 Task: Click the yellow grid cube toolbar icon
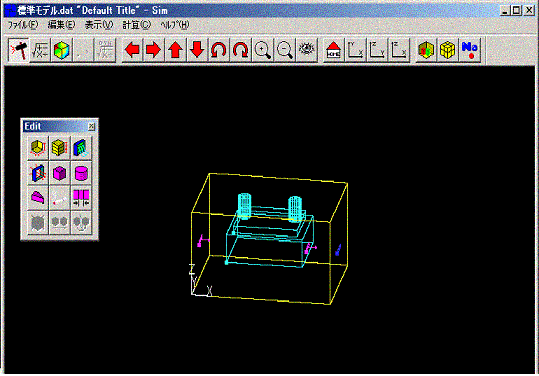pyautogui.click(x=448, y=50)
